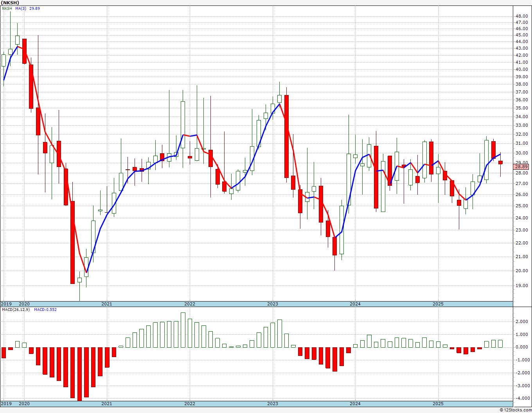The height and width of the screenshot is (413, 532).
Task: Click the MACD:0.552 value label
Action: click(45, 309)
